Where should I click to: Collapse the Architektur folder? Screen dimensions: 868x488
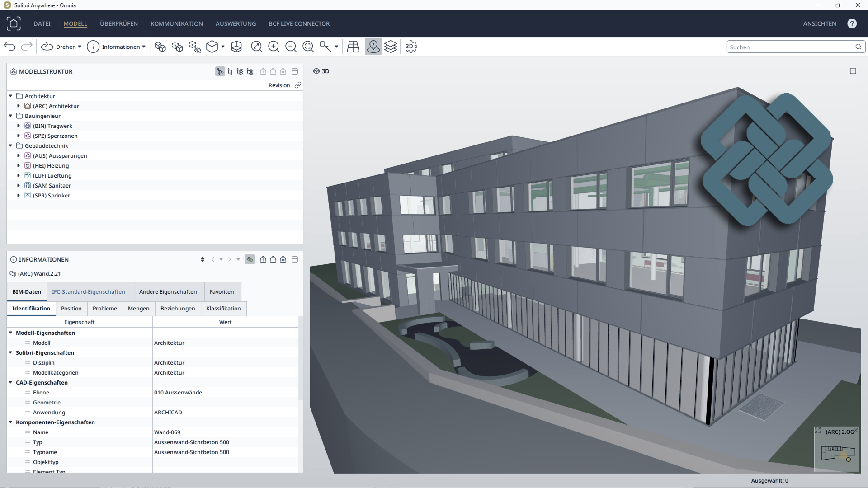[10, 96]
